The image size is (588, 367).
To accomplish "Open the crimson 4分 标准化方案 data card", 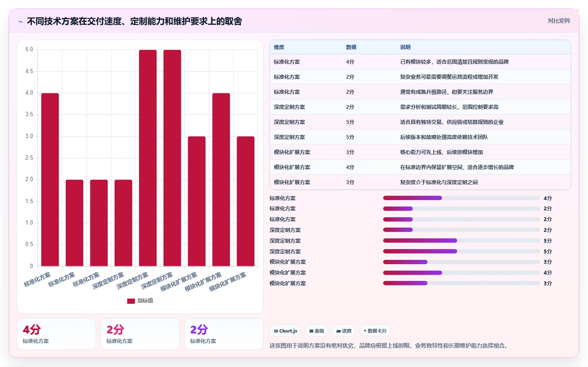I will (56, 334).
